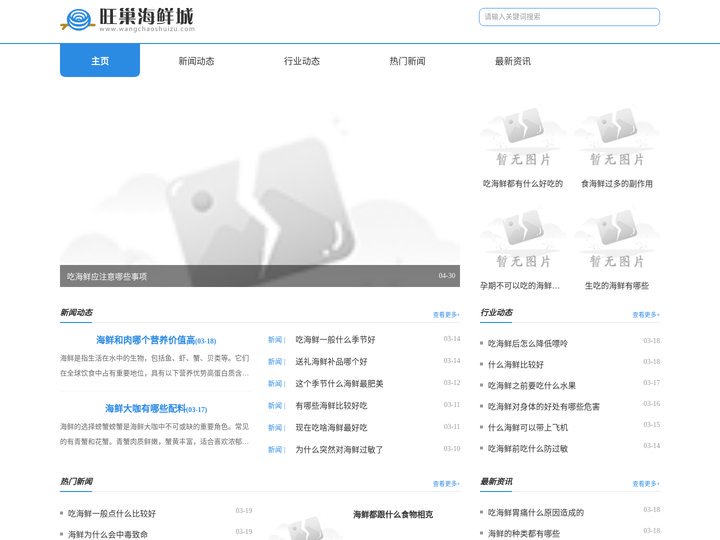Click 新闻 tag beside 送礼海鲜补品哪个好
The image size is (720, 540).
(x=275, y=362)
